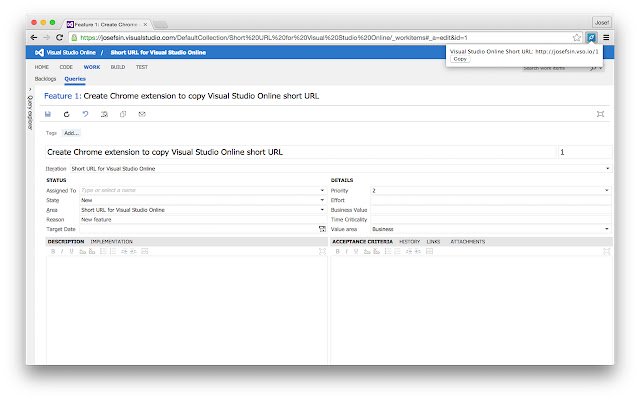
Task: Bookmark the page with the star icon
Action: 576,38
